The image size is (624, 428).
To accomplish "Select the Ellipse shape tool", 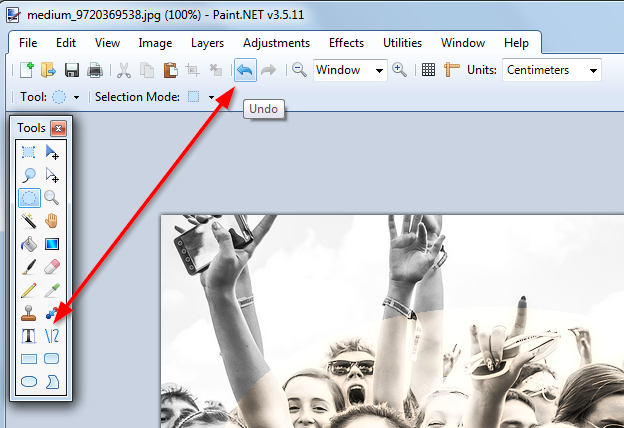I will (x=29, y=382).
